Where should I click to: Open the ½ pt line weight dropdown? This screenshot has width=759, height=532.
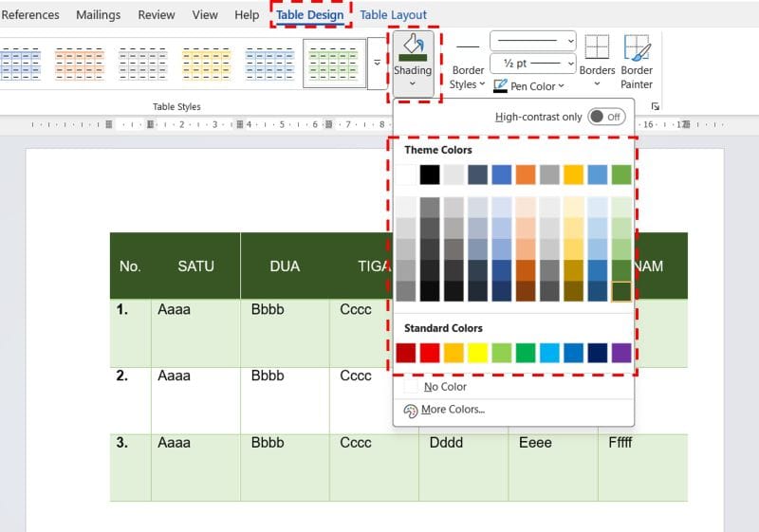click(x=533, y=64)
